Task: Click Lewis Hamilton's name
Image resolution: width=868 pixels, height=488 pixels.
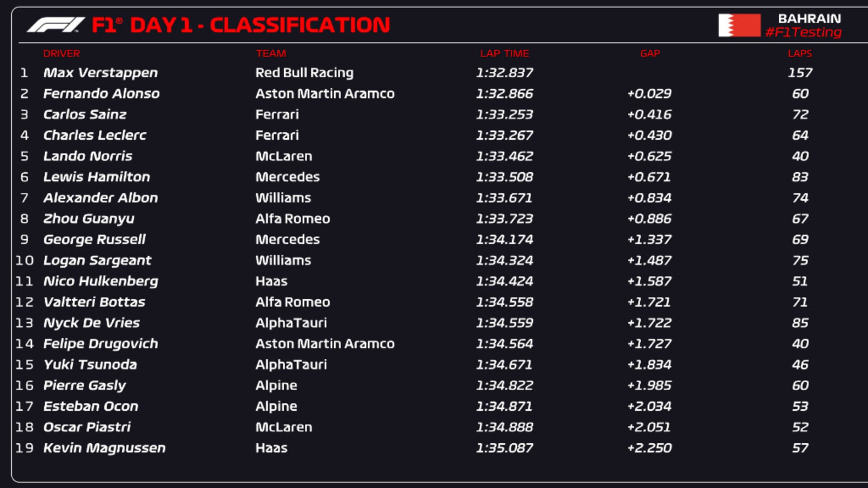Action: point(97,177)
